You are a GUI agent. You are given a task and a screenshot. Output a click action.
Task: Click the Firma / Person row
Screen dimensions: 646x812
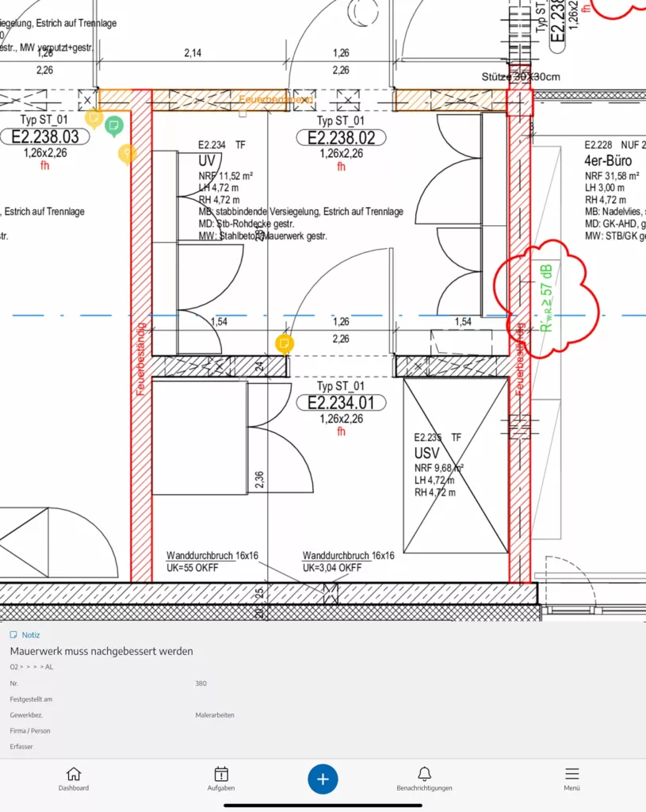coord(323,730)
